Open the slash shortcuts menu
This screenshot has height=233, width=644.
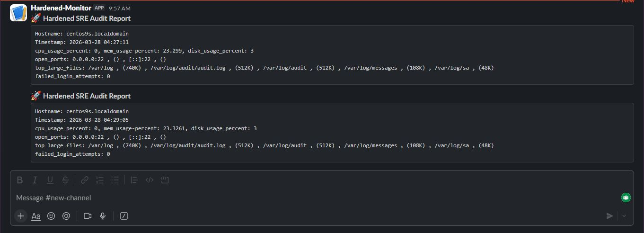click(124, 216)
